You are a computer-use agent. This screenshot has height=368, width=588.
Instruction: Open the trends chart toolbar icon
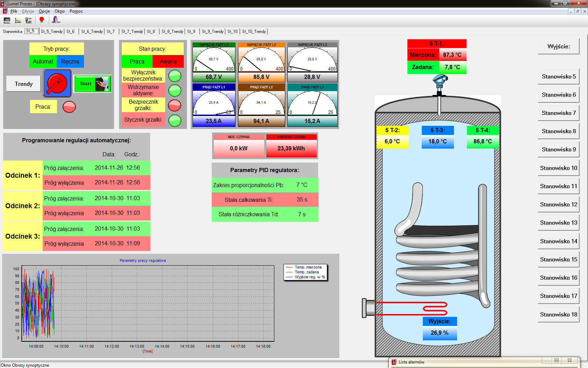pyautogui.click(x=18, y=20)
